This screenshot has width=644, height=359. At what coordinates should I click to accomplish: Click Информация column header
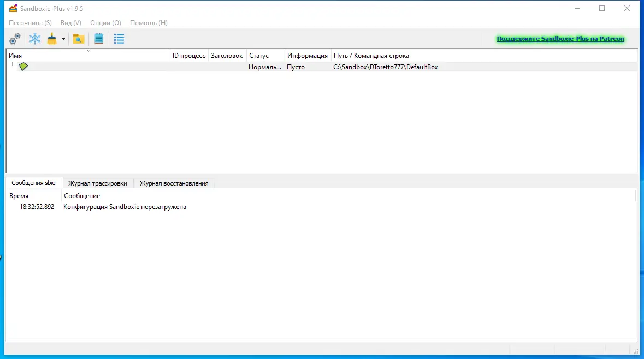tap(307, 56)
